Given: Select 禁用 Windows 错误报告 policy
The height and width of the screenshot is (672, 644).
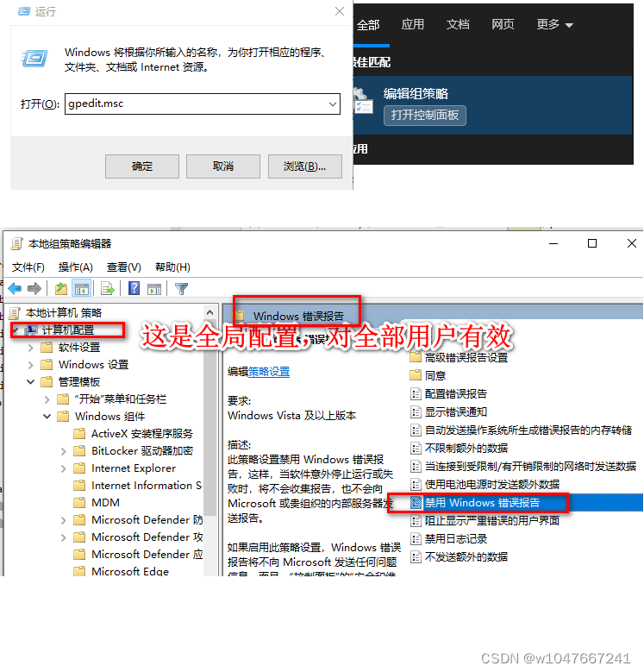Looking at the screenshot, I should 526,502.
